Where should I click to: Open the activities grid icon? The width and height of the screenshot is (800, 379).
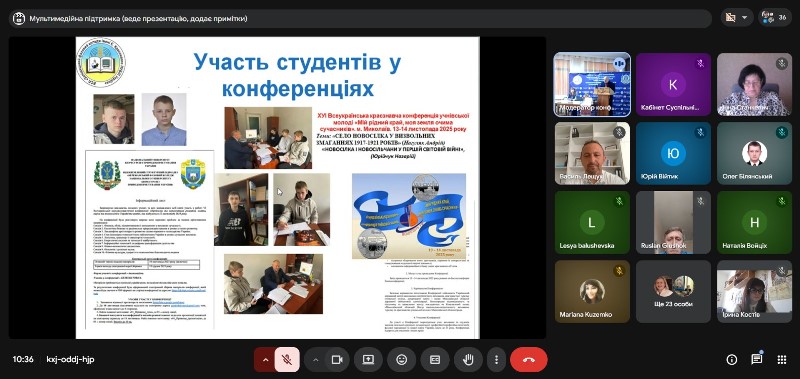(782, 360)
